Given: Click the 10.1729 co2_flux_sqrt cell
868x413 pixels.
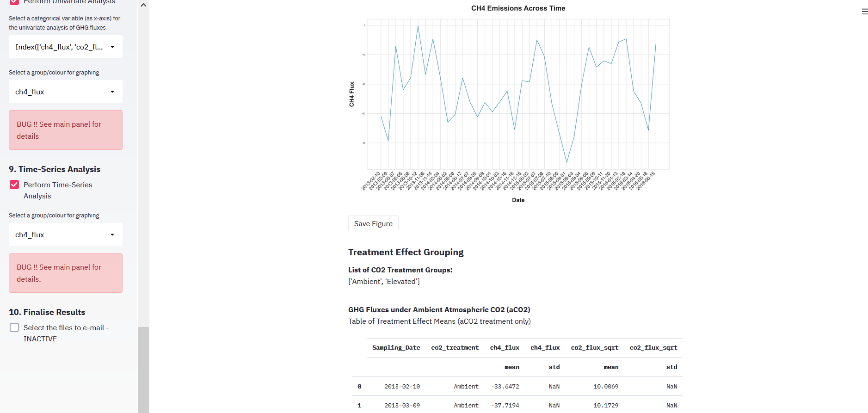Looking at the screenshot, I should 605,406.
